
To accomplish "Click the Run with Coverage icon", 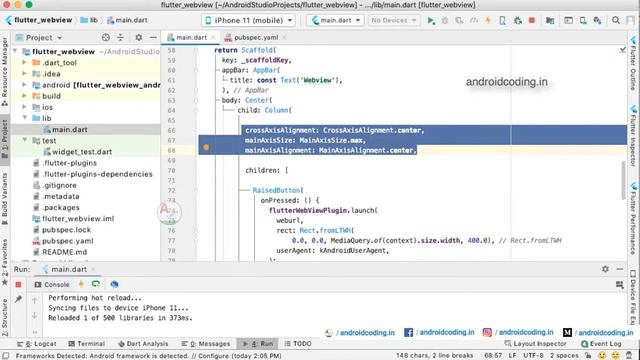I will 459,20.
